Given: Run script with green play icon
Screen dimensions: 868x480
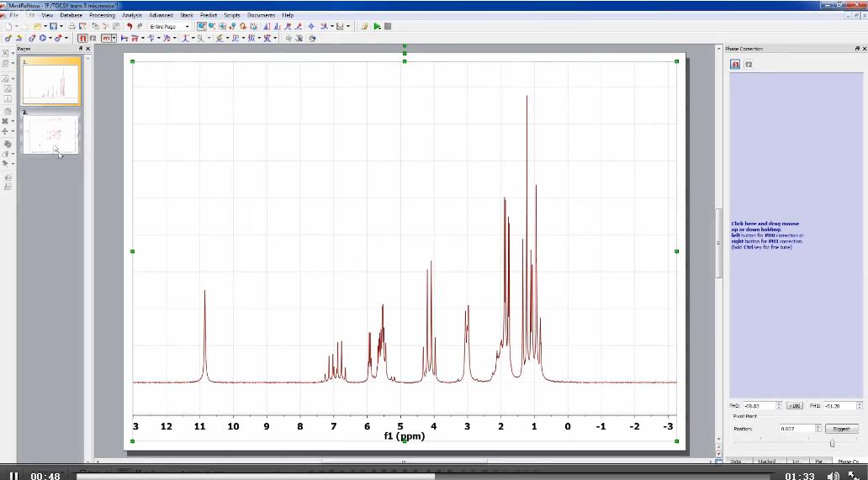Looking at the screenshot, I should [x=377, y=26].
